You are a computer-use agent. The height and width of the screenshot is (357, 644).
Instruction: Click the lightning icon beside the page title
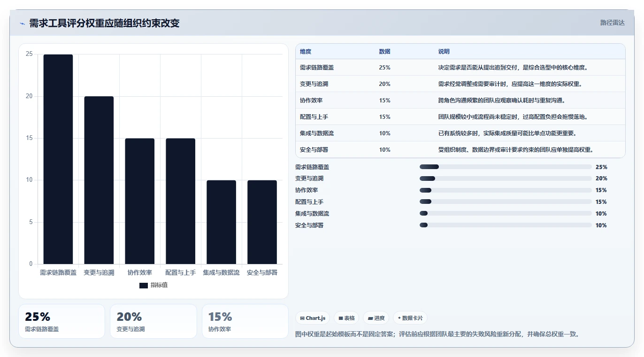[22, 23]
